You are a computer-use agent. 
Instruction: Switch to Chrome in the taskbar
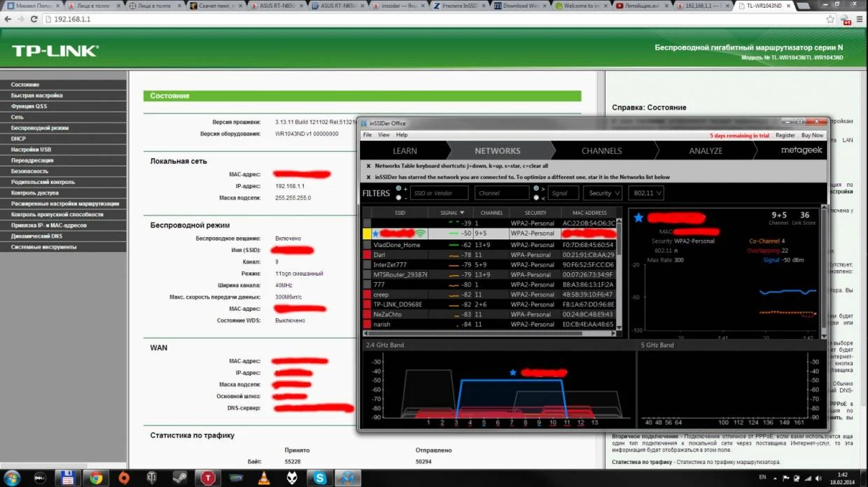[96, 478]
